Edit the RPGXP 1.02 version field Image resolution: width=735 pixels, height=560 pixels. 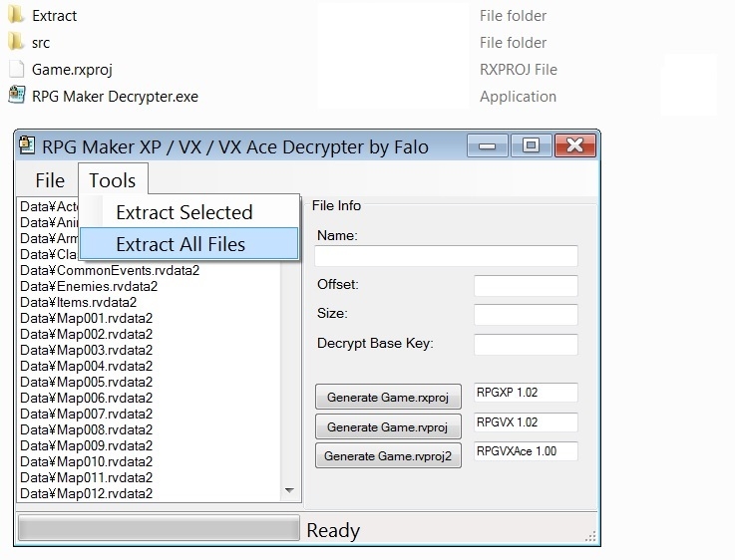pos(526,393)
